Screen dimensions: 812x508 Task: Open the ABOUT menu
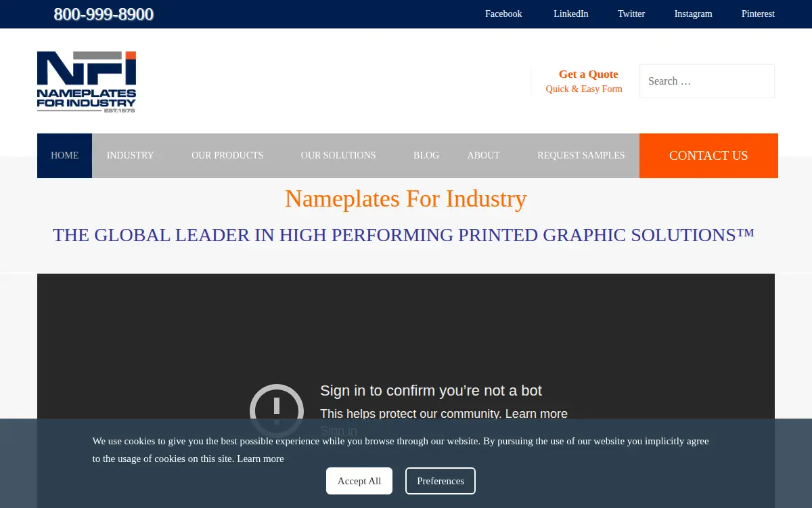click(x=483, y=156)
